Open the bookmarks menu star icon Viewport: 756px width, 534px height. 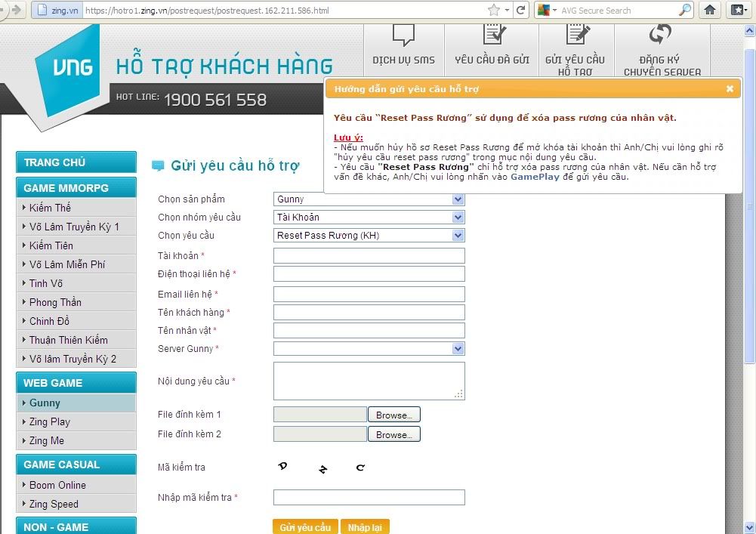[x=739, y=10]
